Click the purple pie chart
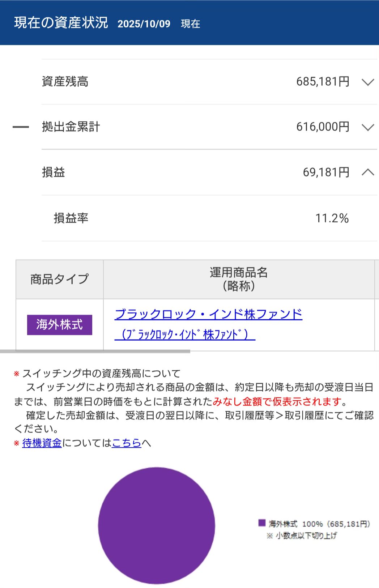379x588 pixels. (x=156, y=525)
